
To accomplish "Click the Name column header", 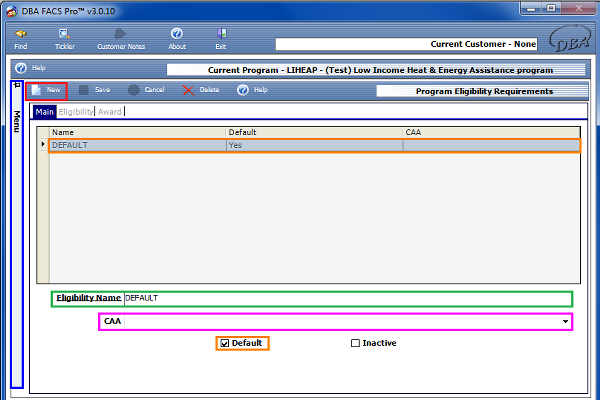I will (137, 132).
